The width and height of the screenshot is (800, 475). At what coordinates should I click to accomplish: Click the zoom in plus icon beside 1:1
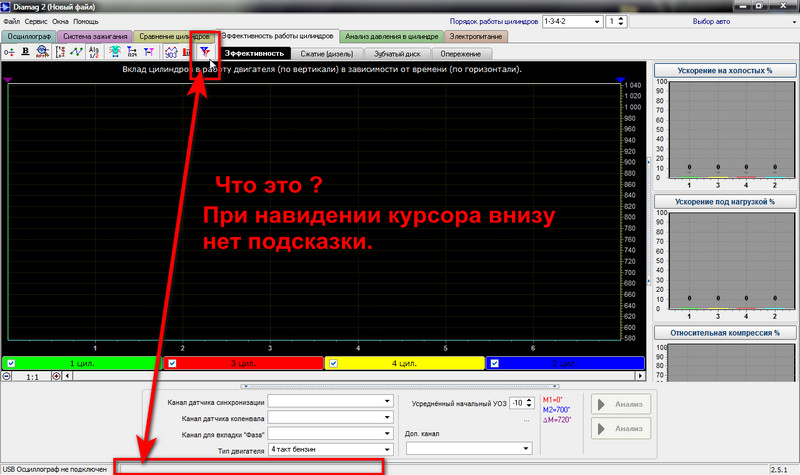(x=56, y=376)
